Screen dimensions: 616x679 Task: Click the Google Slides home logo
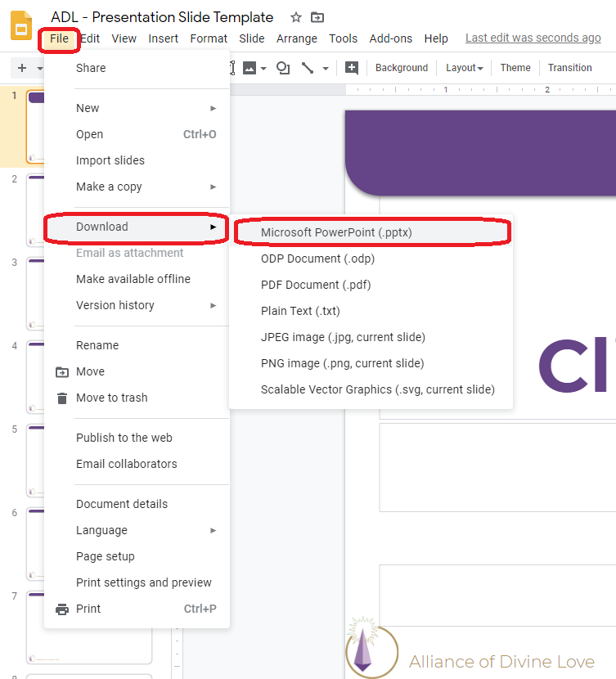point(21,26)
